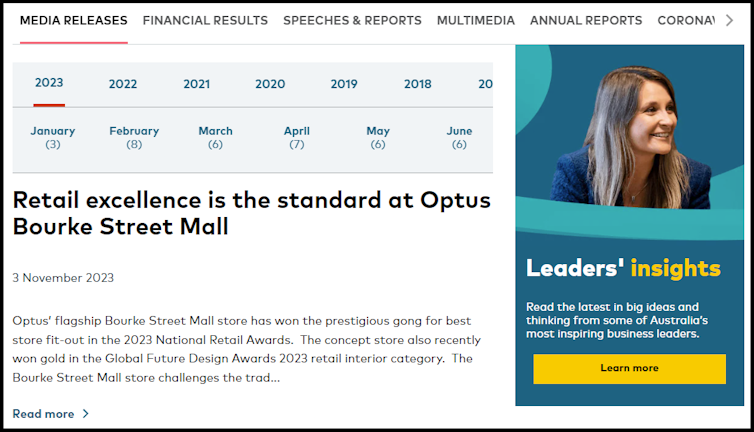Select the 2023 year filter
Viewport: 754px width, 432px height.
click(49, 83)
